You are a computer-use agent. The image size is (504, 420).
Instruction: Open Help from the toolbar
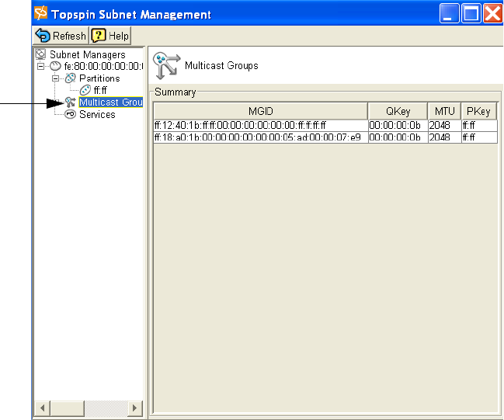(x=110, y=36)
